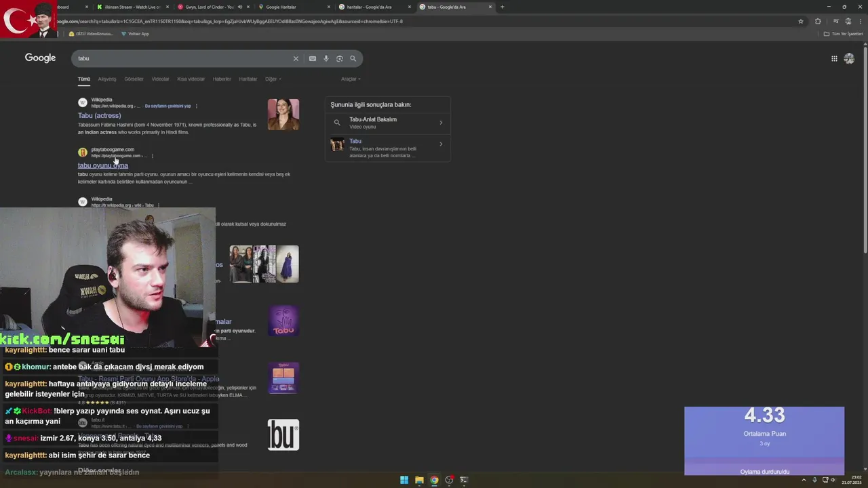Viewport: 868px width, 488px height.
Task: Open the volume control in tray
Action: coord(833,480)
